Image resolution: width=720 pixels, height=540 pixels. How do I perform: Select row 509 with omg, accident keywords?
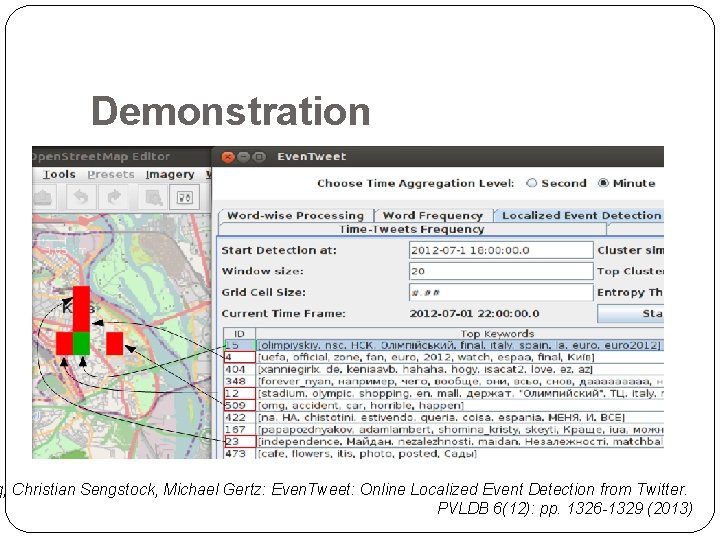pyautogui.click(x=444, y=405)
